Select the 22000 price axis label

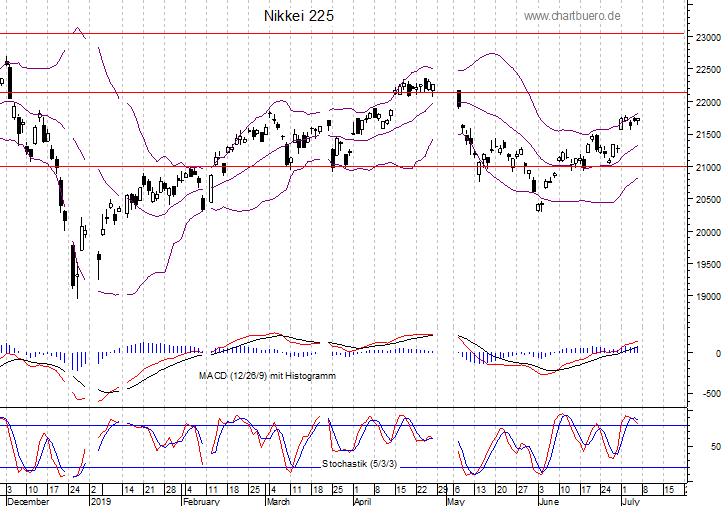[708, 102]
